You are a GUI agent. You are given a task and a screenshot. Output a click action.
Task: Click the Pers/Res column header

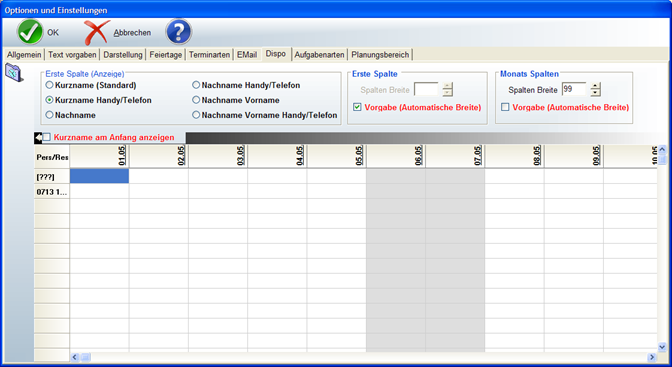(52, 157)
